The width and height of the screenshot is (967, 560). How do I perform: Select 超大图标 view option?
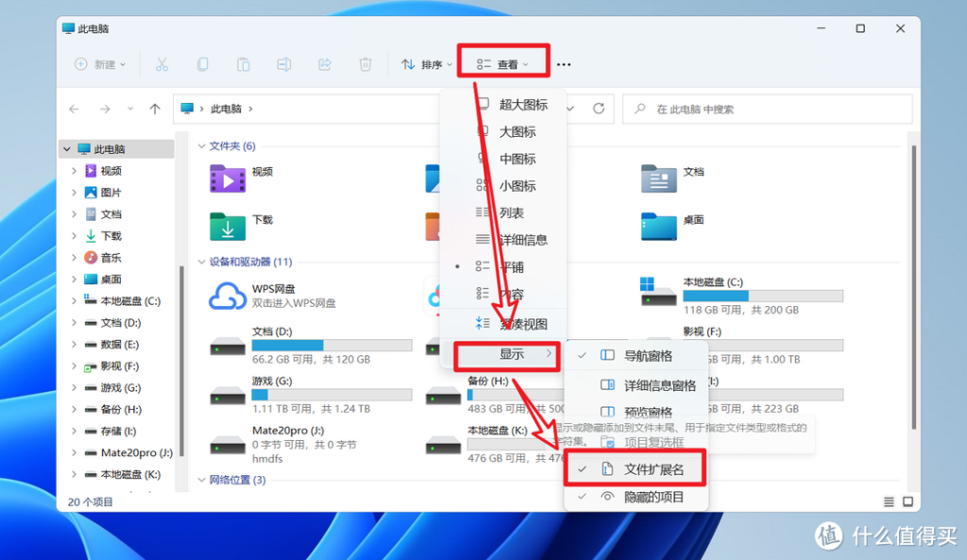pos(503,104)
